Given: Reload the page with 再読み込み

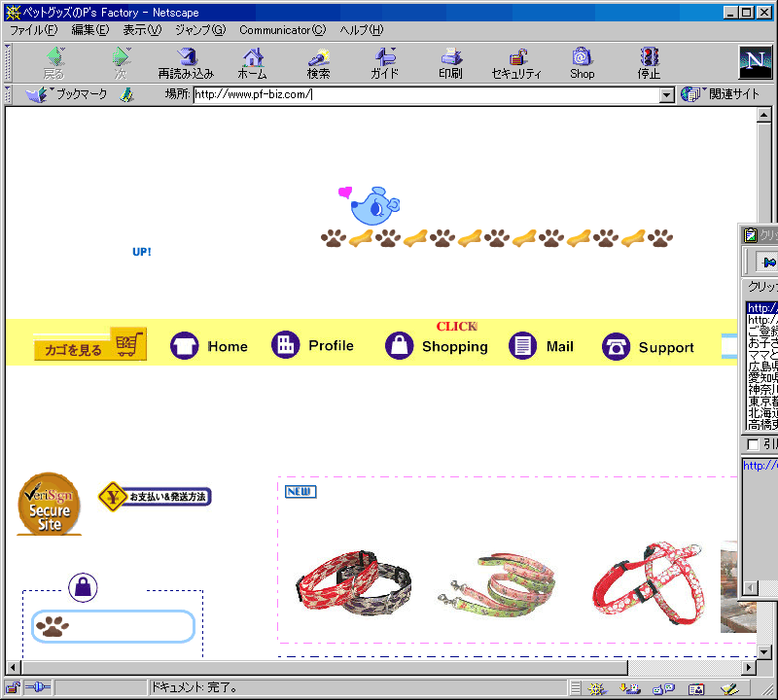Looking at the screenshot, I should click(186, 63).
